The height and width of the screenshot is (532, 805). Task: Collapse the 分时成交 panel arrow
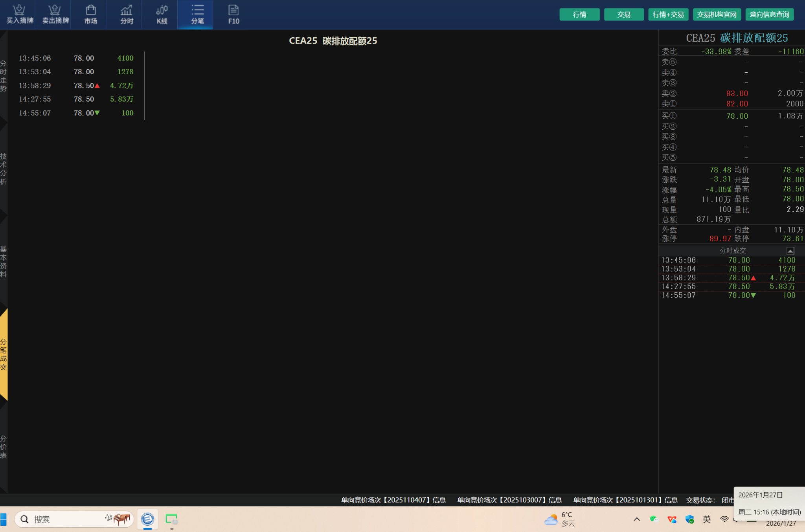[790, 251]
